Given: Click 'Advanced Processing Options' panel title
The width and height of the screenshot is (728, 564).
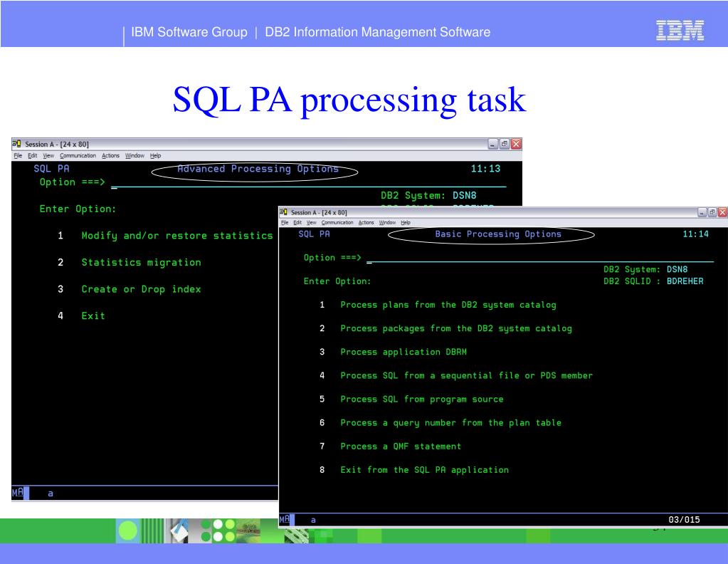Looking at the screenshot, I should point(258,169).
